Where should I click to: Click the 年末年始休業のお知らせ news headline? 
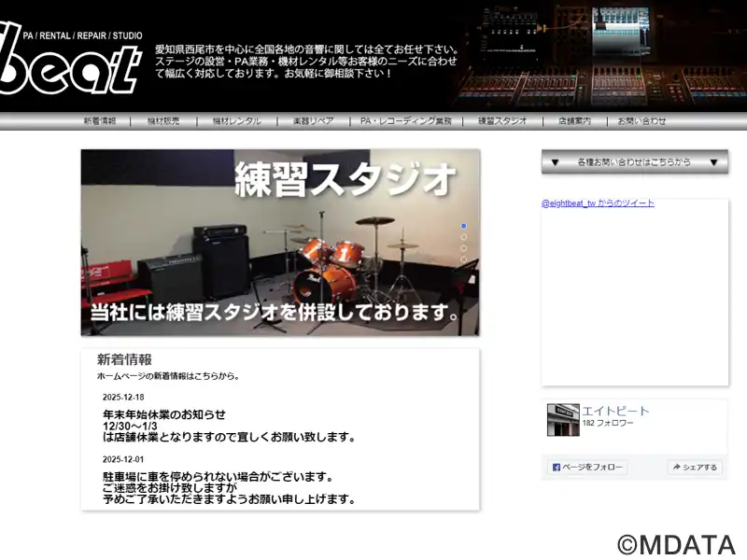(164, 414)
